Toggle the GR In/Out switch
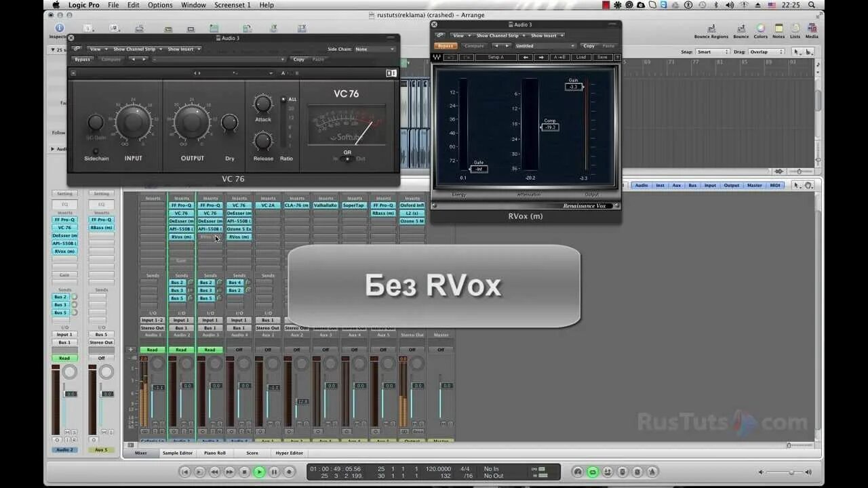 coord(347,159)
